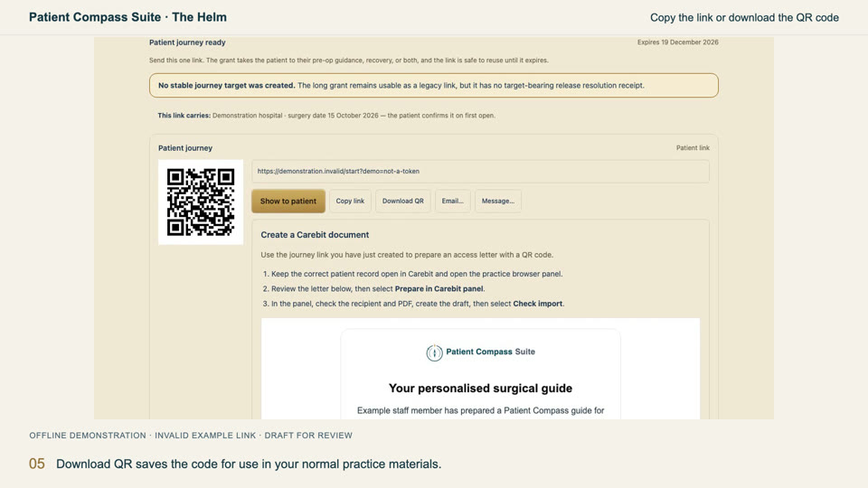Click the 'Patient link' label
868x488 pixels.
pos(693,147)
